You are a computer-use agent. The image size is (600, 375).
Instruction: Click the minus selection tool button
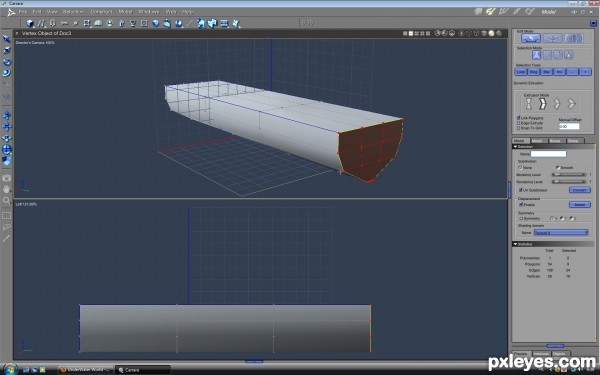coord(572,72)
